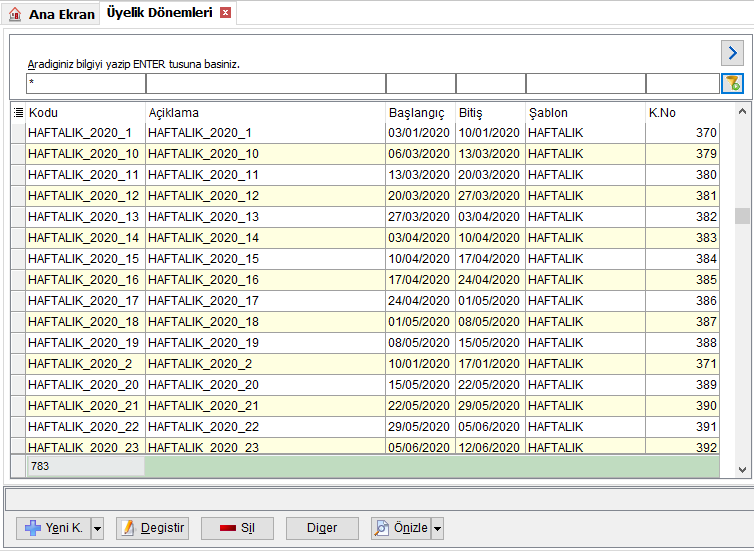The width and height of the screenshot is (754, 551).
Task: Select the HAFTALIK_2020_18 description cell
Action: coord(265,322)
